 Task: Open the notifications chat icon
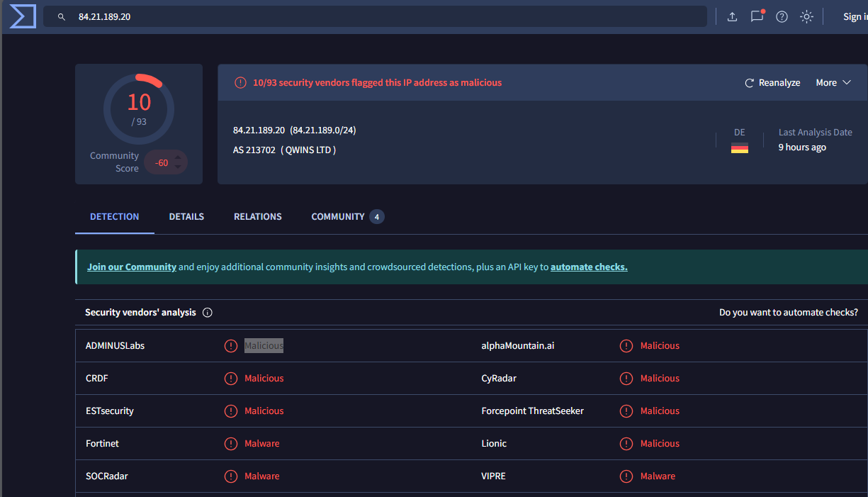(x=757, y=17)
